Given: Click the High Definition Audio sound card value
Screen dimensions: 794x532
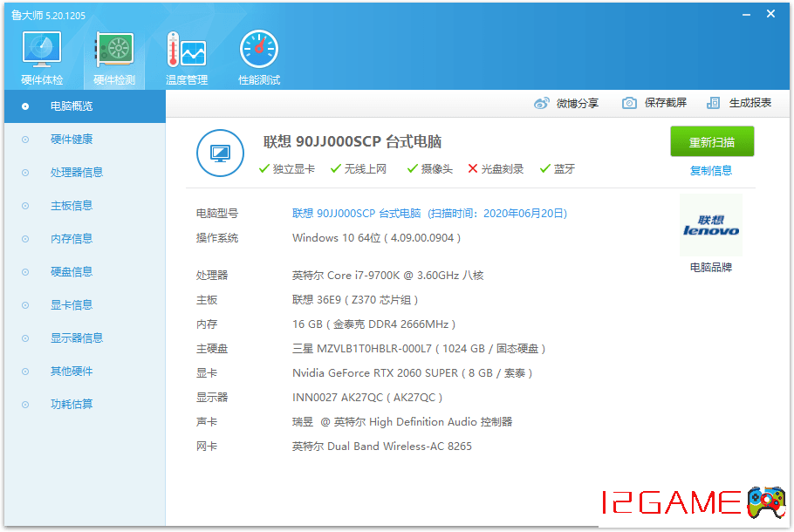Looking at the screenshot, I should [402, 422].
